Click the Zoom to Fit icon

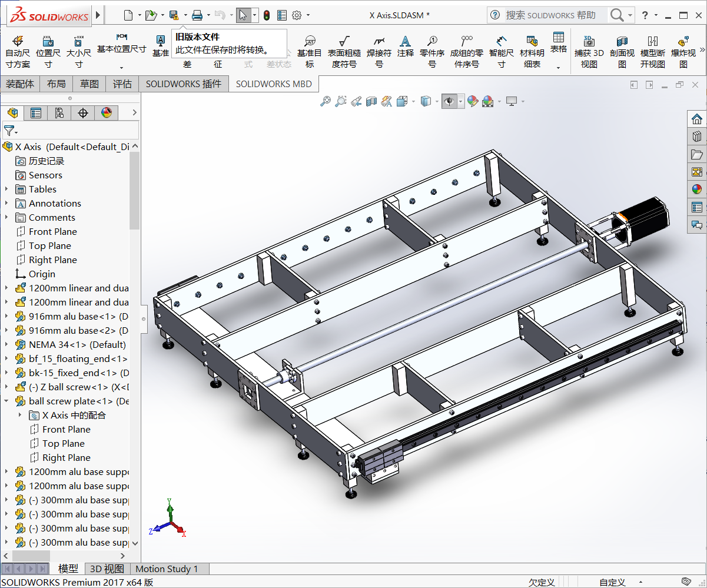(x=326, y=102)
